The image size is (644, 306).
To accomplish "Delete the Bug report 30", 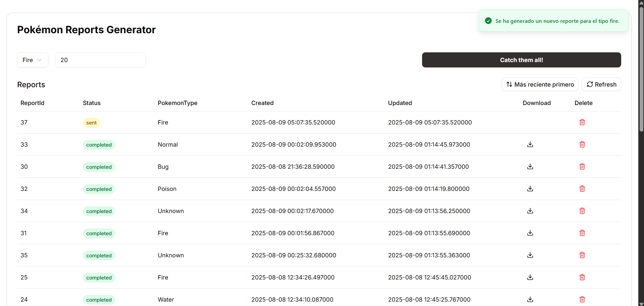I will pos(582,166).
